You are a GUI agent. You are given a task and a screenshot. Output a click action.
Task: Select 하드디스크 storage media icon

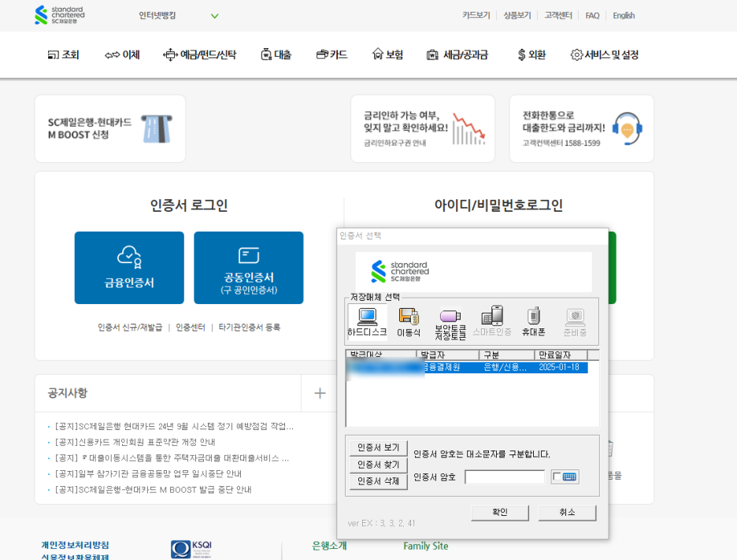(x=367, y=321)
